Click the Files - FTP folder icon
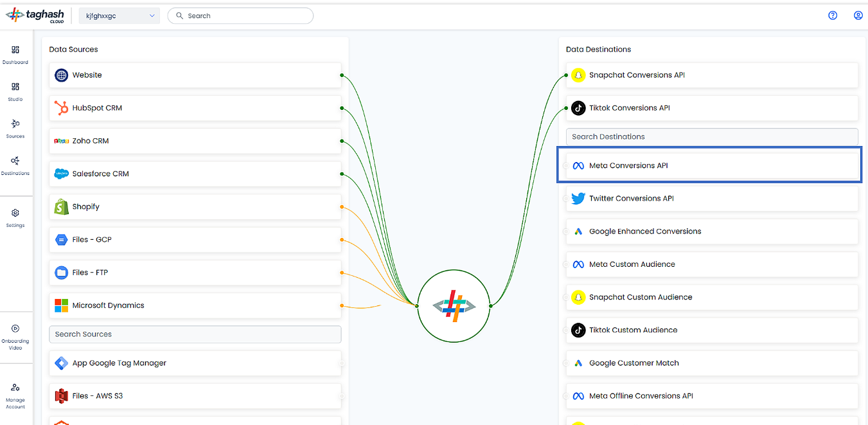868x425 pixels. (x=61, y=273)
